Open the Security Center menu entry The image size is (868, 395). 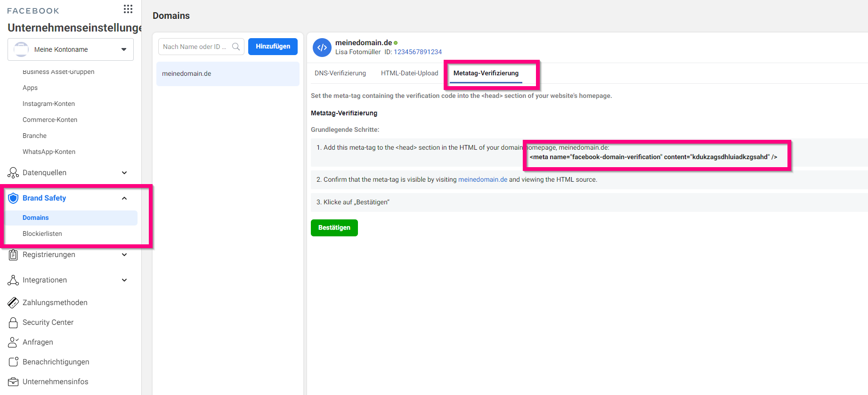pos(48,322)
